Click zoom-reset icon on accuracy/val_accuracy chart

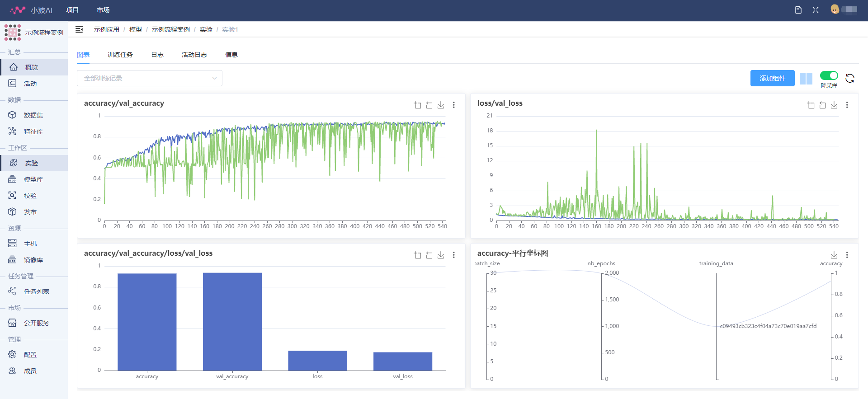(429, 105)
